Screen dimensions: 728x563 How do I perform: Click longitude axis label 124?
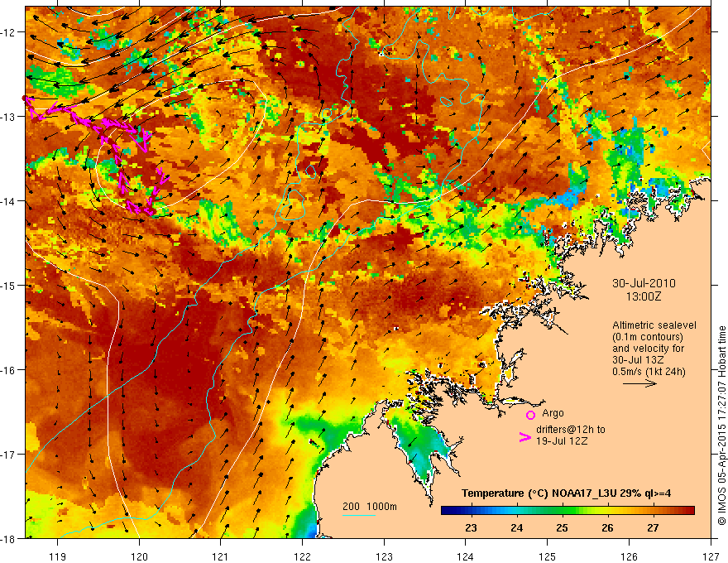pos(466,556)
